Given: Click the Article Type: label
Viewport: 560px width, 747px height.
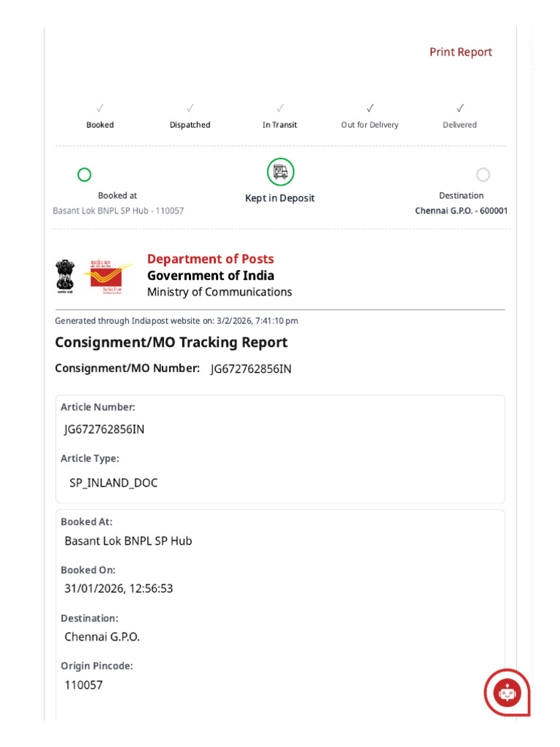Looking at the screenshot, I should pyautogui.click(x=90, y=458).
